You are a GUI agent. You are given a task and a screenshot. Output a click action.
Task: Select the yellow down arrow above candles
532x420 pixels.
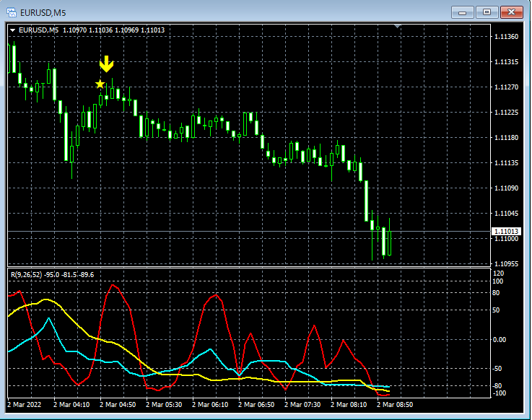click(107, 64)
